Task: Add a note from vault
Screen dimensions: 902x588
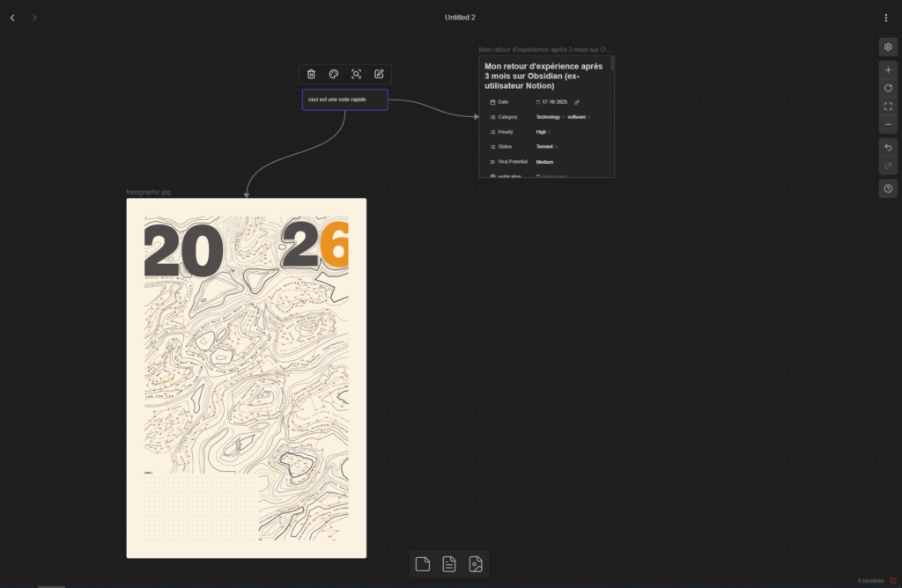Action: [x=449, y=564]
